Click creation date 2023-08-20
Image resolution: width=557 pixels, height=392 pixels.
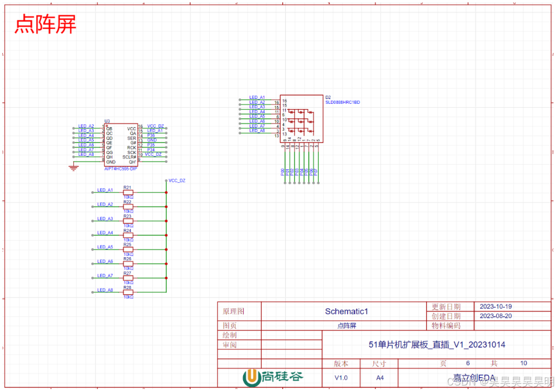pos(496,316)
